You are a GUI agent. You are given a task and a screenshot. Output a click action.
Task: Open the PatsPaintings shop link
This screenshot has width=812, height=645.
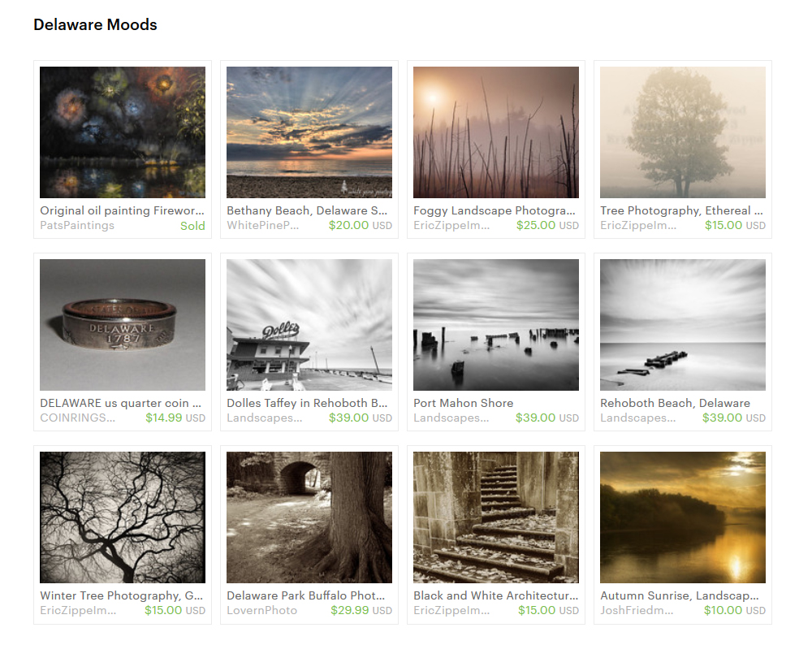pos(77,225)
